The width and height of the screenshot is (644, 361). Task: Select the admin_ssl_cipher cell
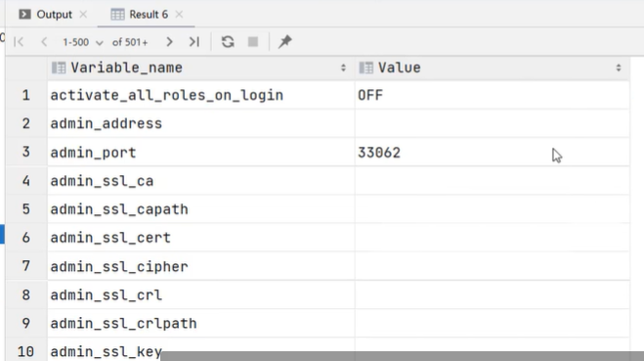pos(201,266)
